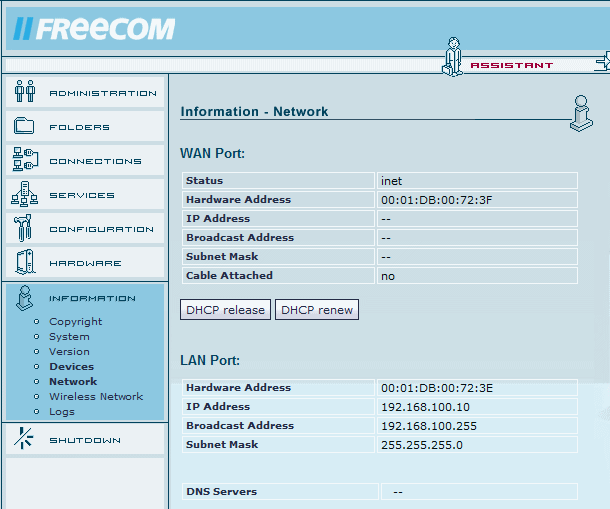This screenshot has width=610, height=509.
Task: Click the Configuration tools icon
Action: [25, 229]
